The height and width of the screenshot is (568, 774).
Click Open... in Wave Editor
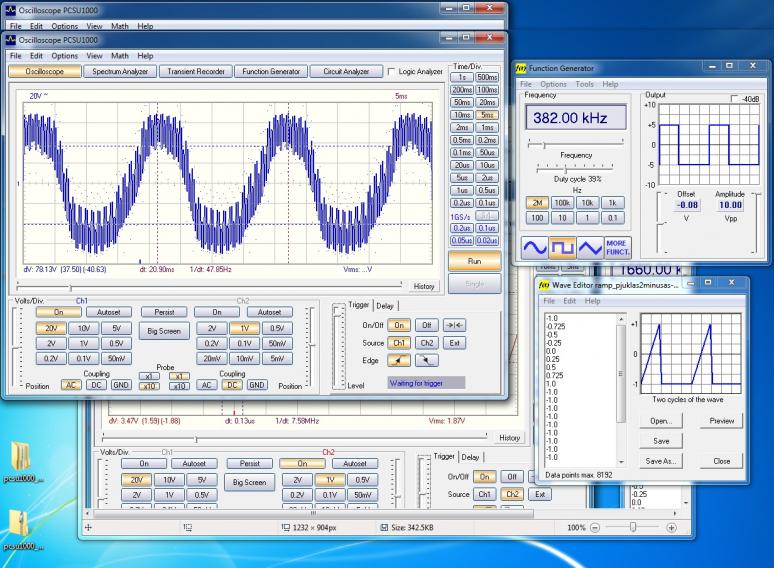[x=661, y=421]
